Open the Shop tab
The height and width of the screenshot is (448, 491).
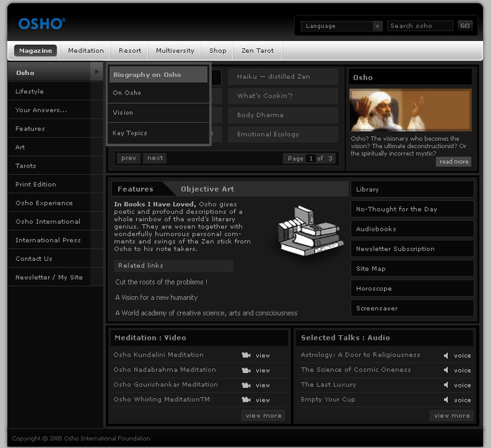(x=218, y=50)
